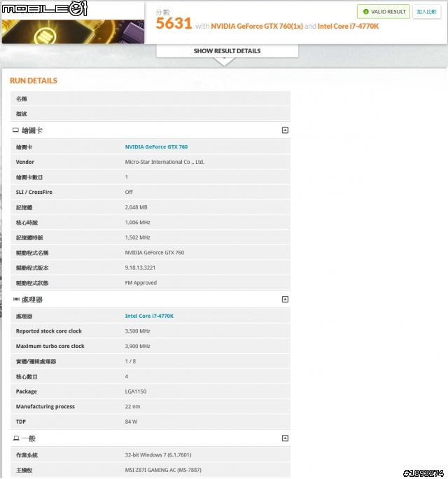Click the 描述 description row
Viewport: 448px width, 479px height.
click(x=150, y=114)
